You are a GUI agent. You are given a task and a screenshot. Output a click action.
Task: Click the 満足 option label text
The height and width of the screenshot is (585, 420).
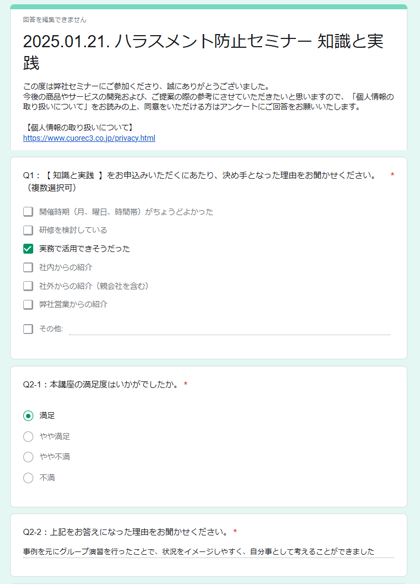coord(47,416)
